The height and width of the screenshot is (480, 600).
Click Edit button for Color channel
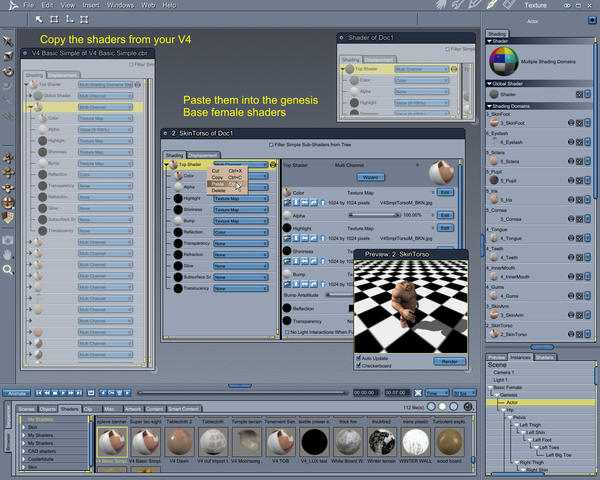[445, 192]
